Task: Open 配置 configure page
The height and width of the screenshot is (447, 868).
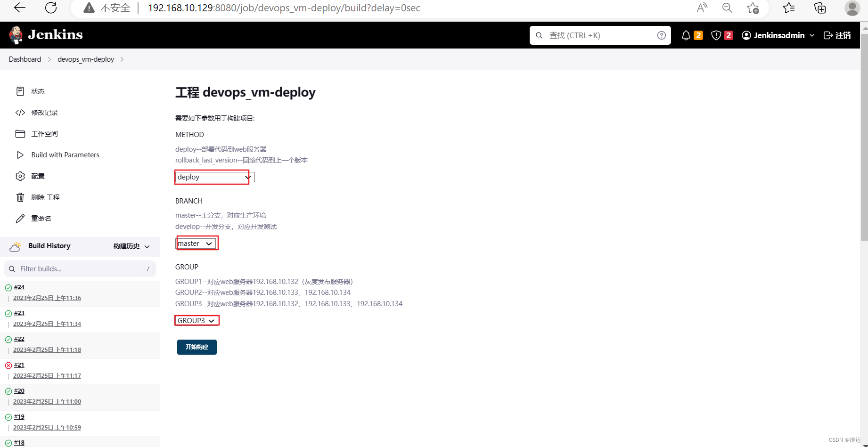Action: tap(38, 176)
